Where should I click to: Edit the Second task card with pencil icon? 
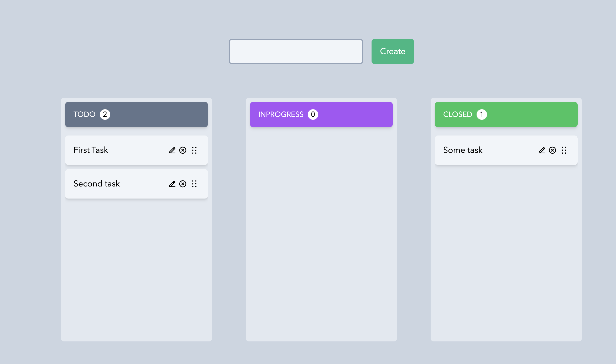pyautogui.click(x=172, y=184)
